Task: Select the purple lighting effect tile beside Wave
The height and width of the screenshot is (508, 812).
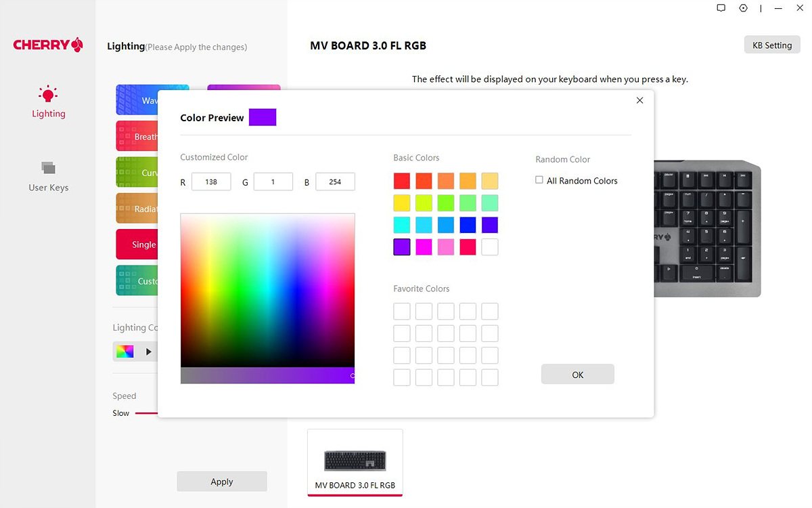Action: click(244, 87)
